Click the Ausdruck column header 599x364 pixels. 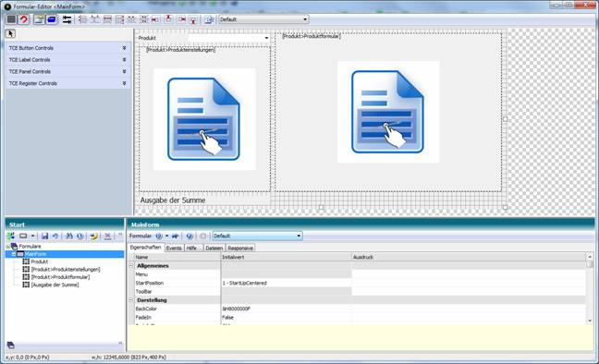coord(469,257)
